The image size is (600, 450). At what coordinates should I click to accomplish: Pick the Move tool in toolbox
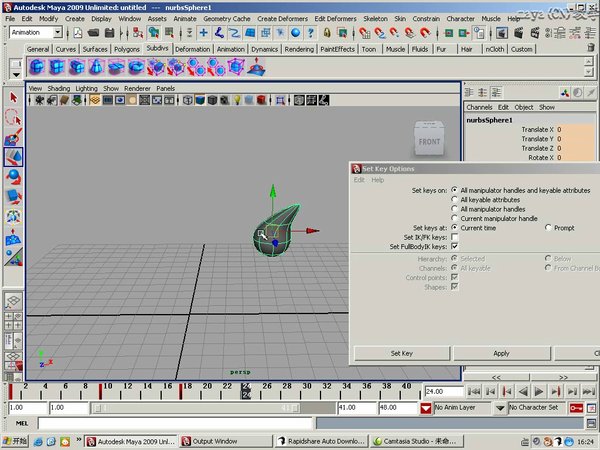click(13, 157)
